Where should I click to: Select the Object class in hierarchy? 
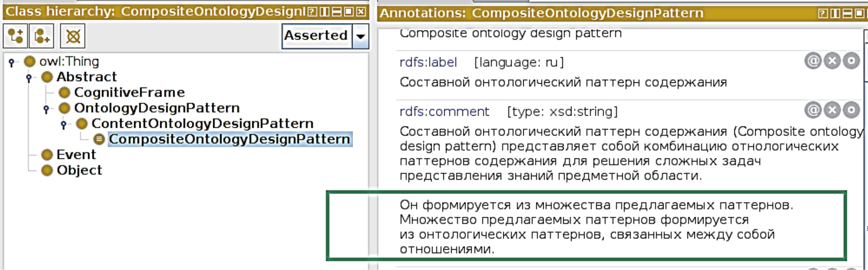click(x=79, y=170)
